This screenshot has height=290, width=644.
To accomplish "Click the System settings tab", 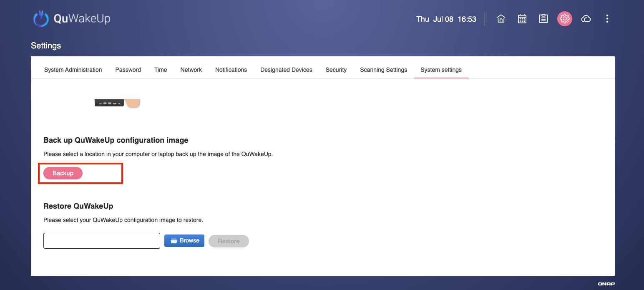I will click(x=441, y=70).
